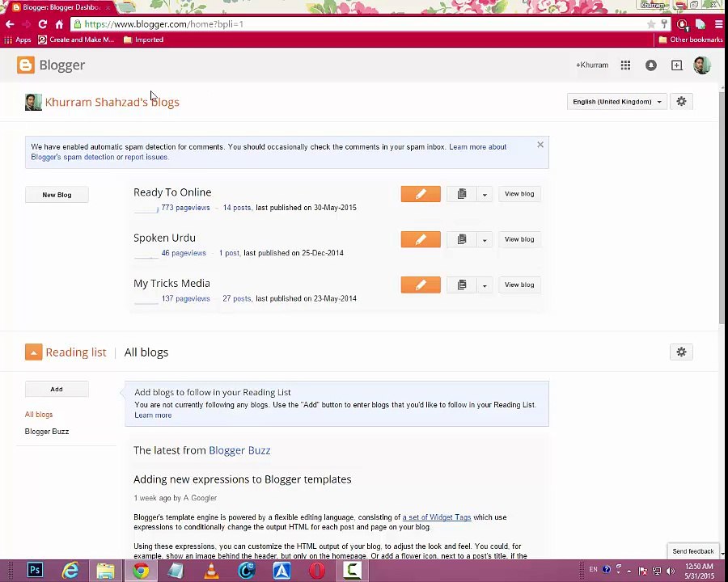Open 773 pageviews stats link

(x=186, y=208)
